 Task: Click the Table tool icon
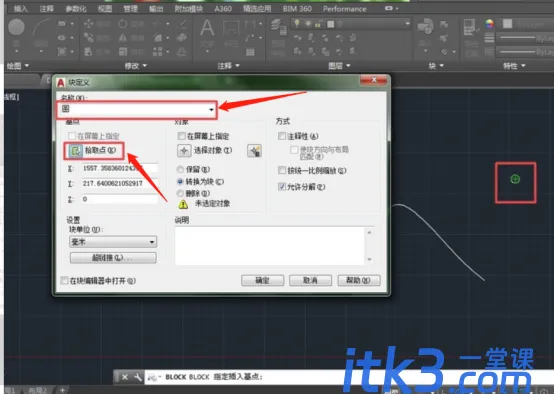click(250, 52)
